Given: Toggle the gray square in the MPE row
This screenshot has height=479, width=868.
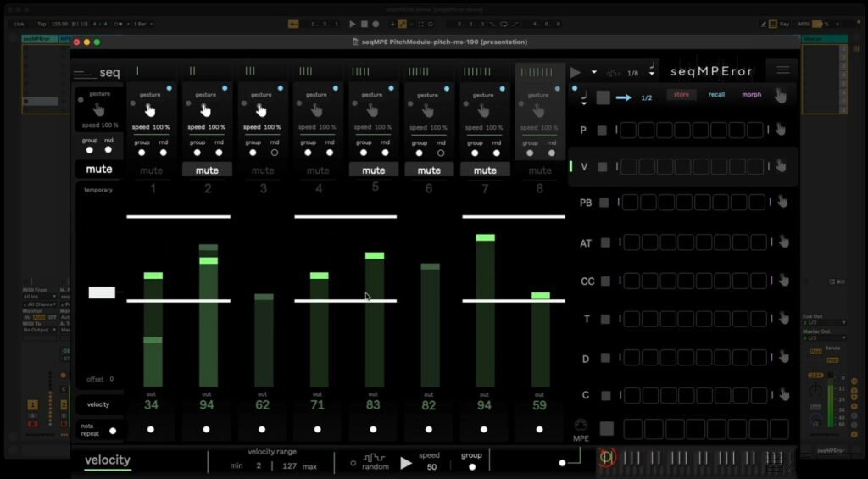Looking at the screenshot, I should [607, 429].
